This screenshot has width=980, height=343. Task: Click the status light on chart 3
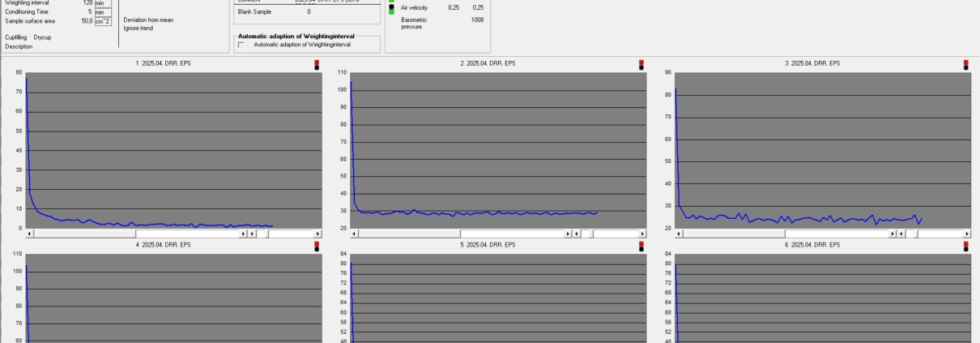tap(965, 65)
